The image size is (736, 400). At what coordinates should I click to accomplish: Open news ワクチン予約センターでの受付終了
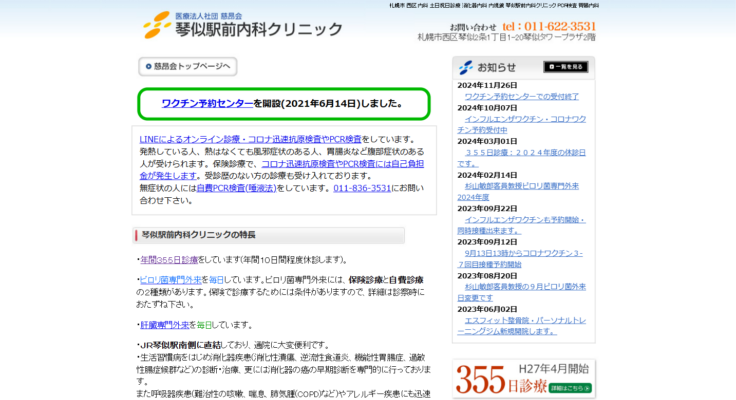pyautogui.click(x=521, y=97)
